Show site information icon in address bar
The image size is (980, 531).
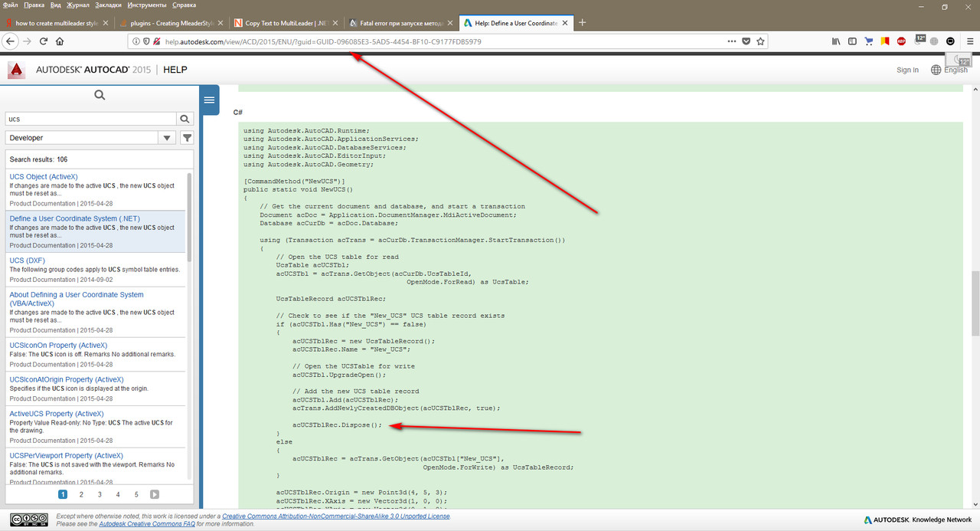[136, 41]
